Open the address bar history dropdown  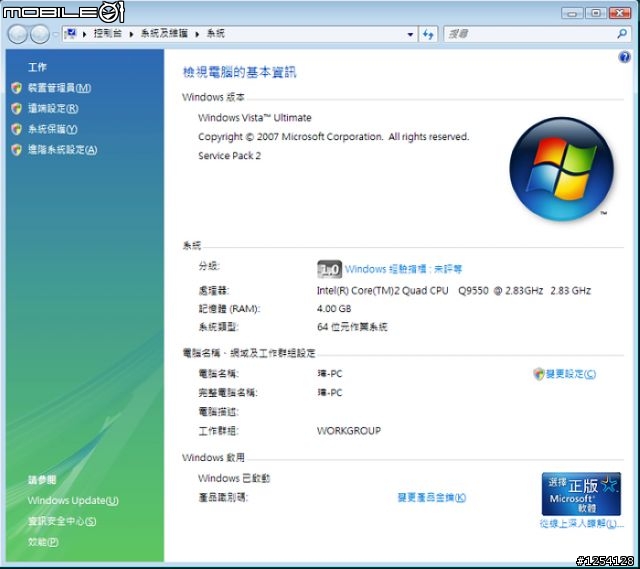point(410,34)
